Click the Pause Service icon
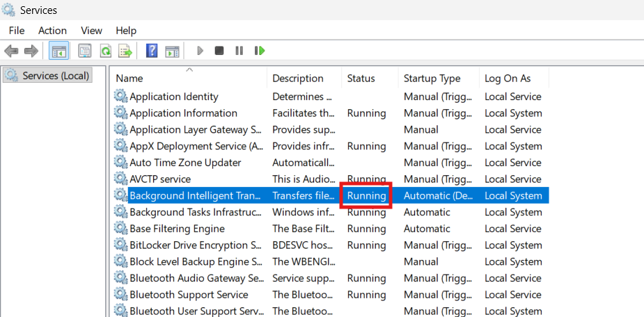This screenshot has height=317, width=644. (239, 51)
